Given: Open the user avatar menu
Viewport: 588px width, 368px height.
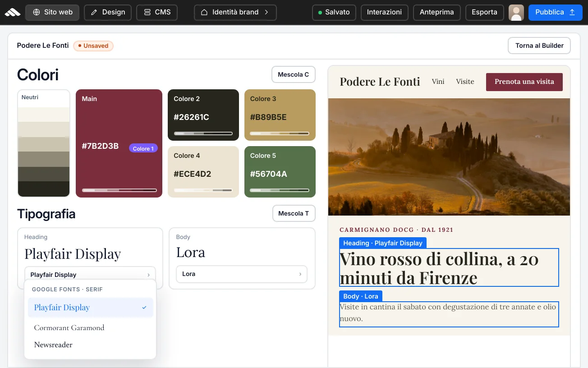Looking at the screenshot, I should (516, 12).
